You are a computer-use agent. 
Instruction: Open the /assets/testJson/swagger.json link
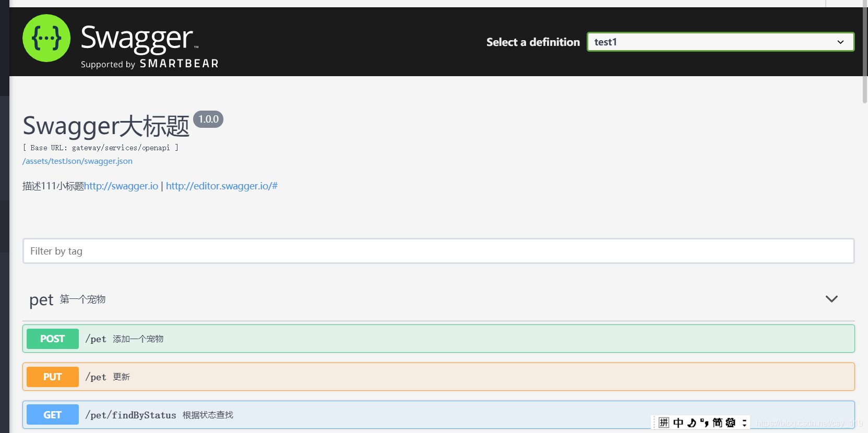(77, 161)
